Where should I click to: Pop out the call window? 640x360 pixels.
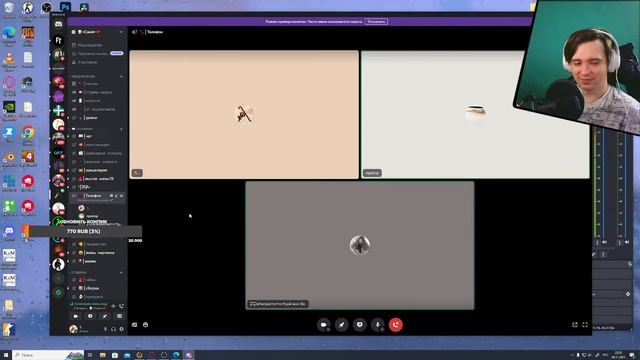click(575, 325)
